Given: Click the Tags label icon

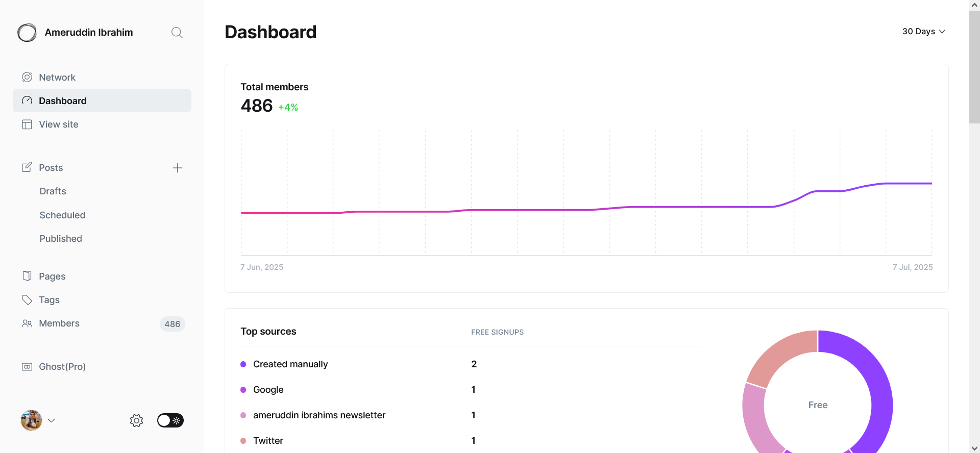Looking at the screenshot, I should click(x=27, y=300).
